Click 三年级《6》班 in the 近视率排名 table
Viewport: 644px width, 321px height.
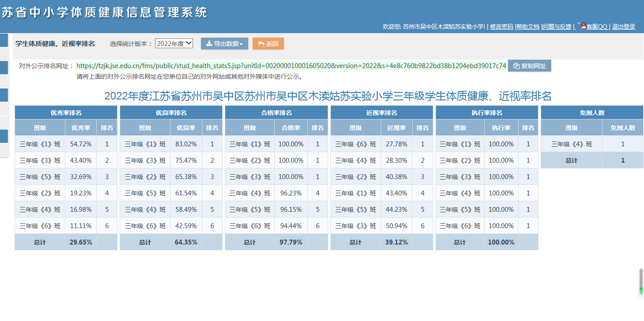coord(356,144)
